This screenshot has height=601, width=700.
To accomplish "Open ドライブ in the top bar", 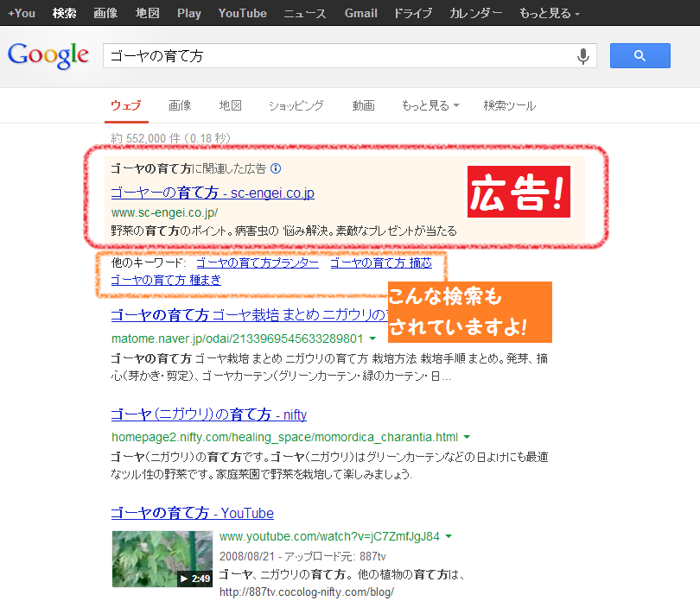I will pos(413,14).
